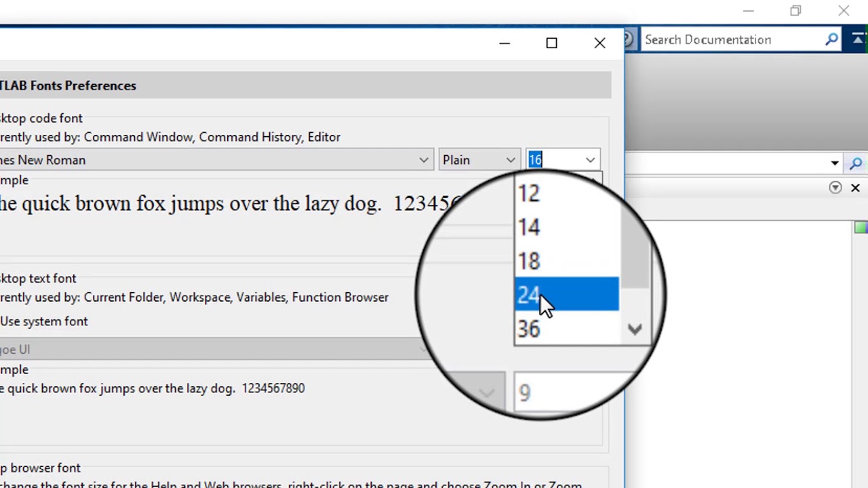Screen dimensions: 868x488
Task: Open the panel actions circular arrow button
Action: [835, 188]
